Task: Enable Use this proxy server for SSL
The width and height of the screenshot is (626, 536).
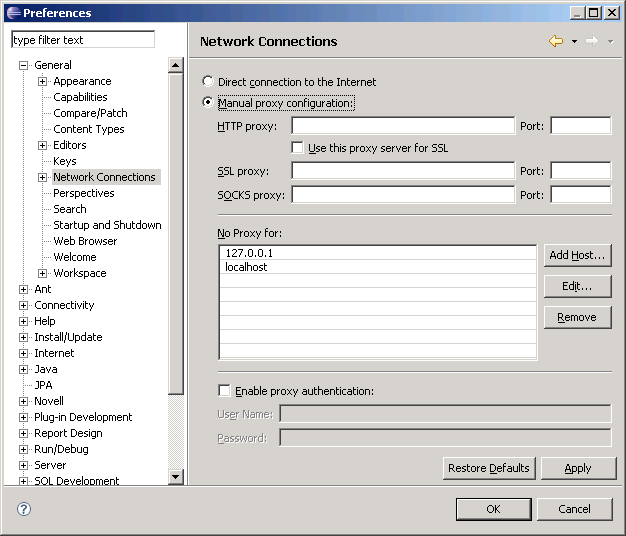Action: [297, 148]
